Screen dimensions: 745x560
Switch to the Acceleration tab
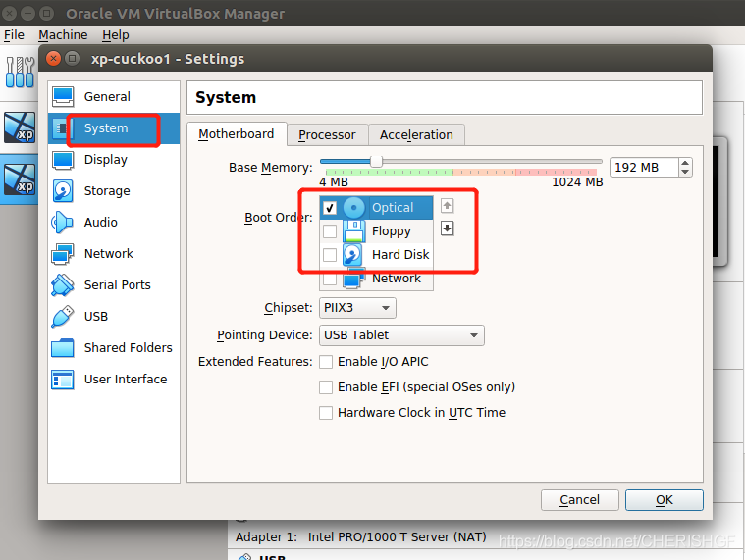pos(416,135)
